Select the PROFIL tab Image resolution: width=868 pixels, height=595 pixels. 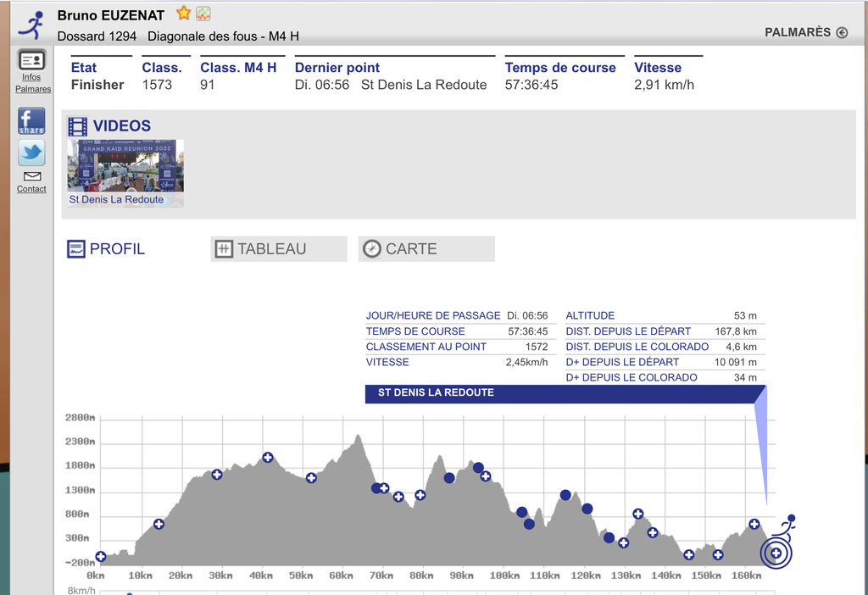pyautogui.click(x=106, y=249)
